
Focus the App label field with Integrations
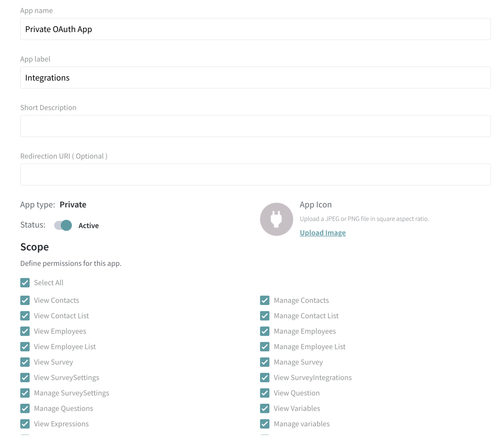(x=255, y=77)
